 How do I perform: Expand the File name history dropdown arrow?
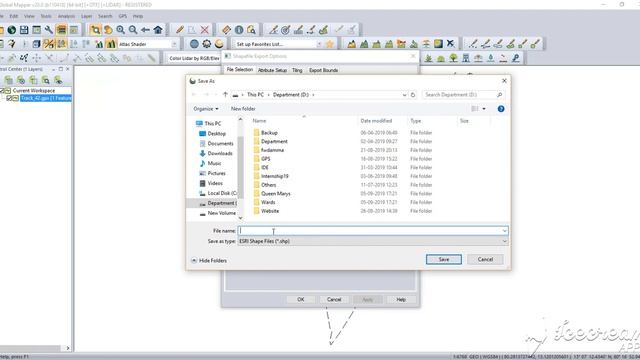pos(504,231)
